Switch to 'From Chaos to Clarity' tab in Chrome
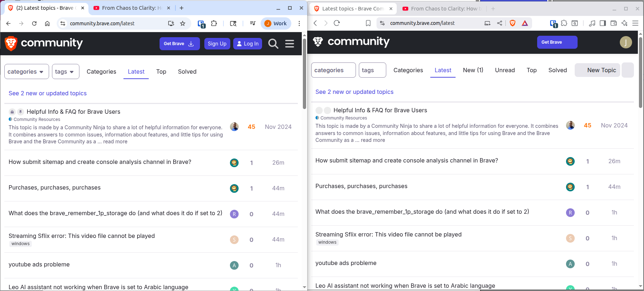 (x=131, y=8)
